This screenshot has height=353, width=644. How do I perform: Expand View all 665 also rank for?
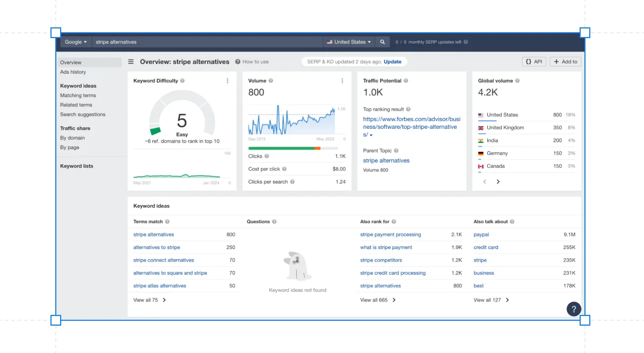click(378, 300)
